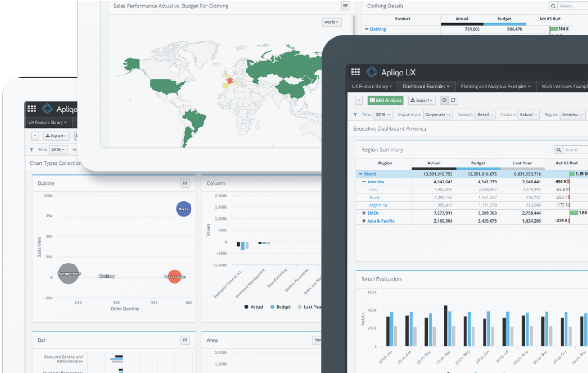Toggle the Last Year series in Column chart legend
The width and height of the screenshot is (588, 373).
(x=309, y=307)
